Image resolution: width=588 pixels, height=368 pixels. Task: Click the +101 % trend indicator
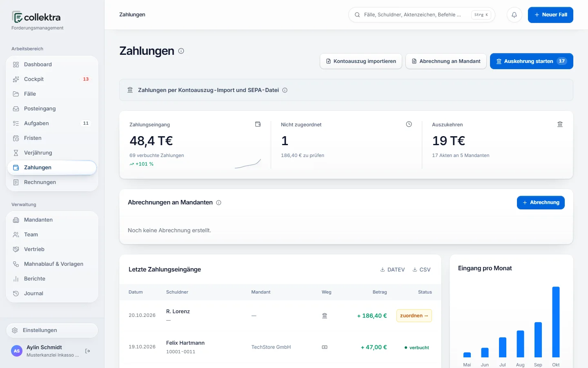point(142,164)
